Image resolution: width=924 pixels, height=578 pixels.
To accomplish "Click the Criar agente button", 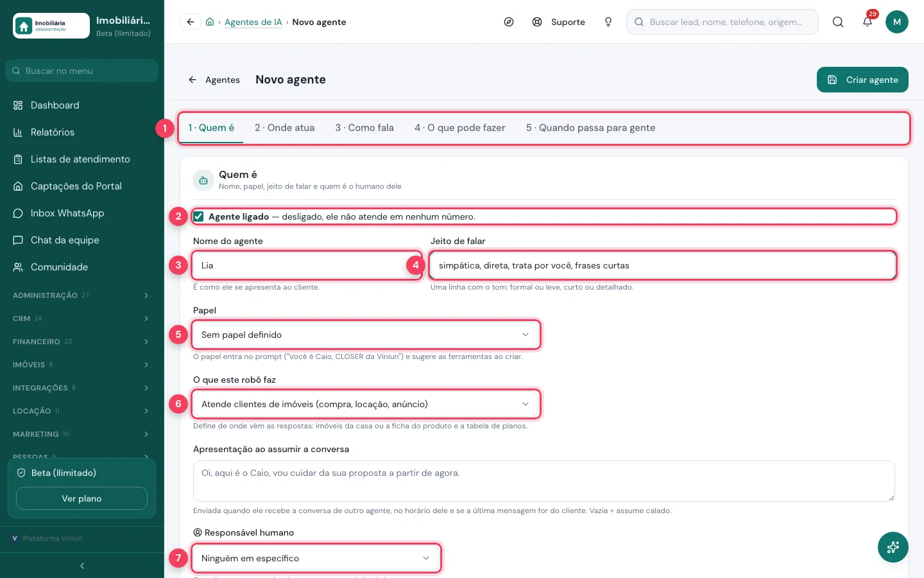I will point(862,80).
